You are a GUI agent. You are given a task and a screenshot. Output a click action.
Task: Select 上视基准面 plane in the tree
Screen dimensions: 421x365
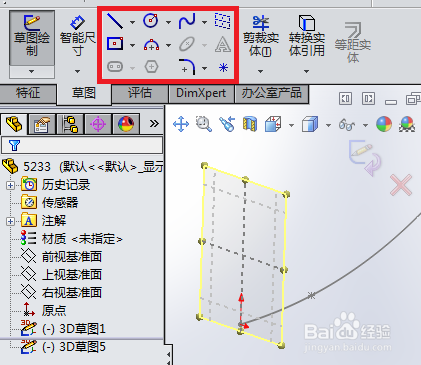click(x=61, y=275)
